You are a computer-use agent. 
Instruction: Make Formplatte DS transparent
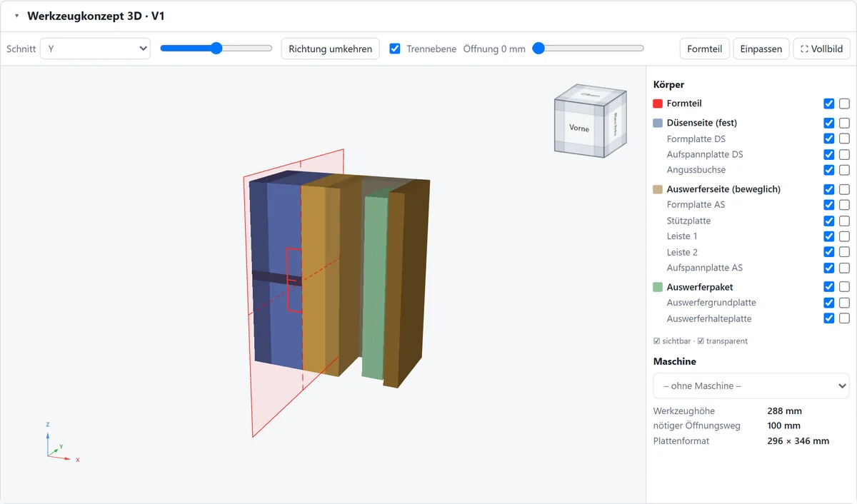(x=844, y=138)
